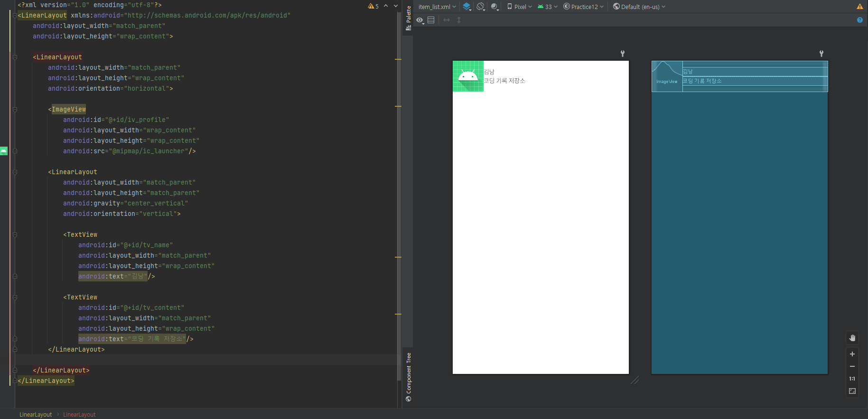Screen dimensions: 868x419
Task: Select the second breadcrumb LinearLayout item
Action: 79,414
